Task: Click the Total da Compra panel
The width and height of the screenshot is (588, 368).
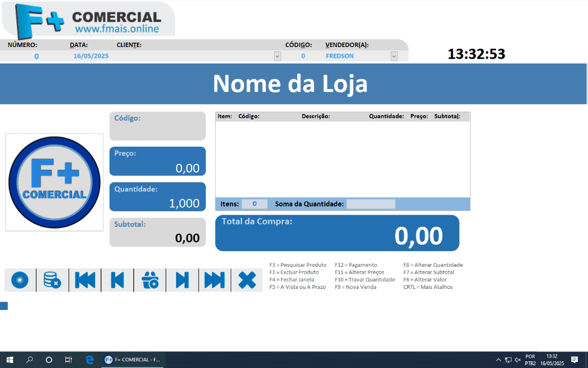Action: pyautogui.click(x=337, y=233)
